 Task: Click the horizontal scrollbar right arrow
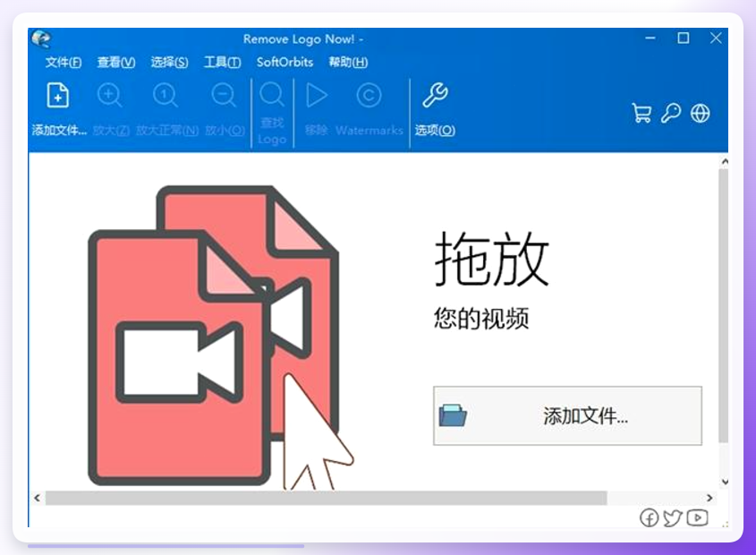[709, 498]
